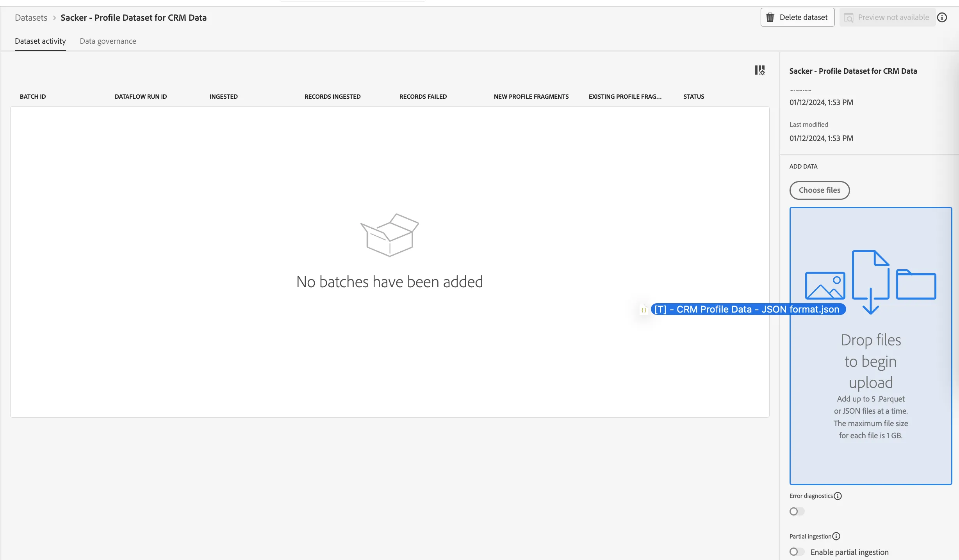Go back to Datasets breadcrumb link
This screenshot has height=560, width=959.
pos(31,18)
